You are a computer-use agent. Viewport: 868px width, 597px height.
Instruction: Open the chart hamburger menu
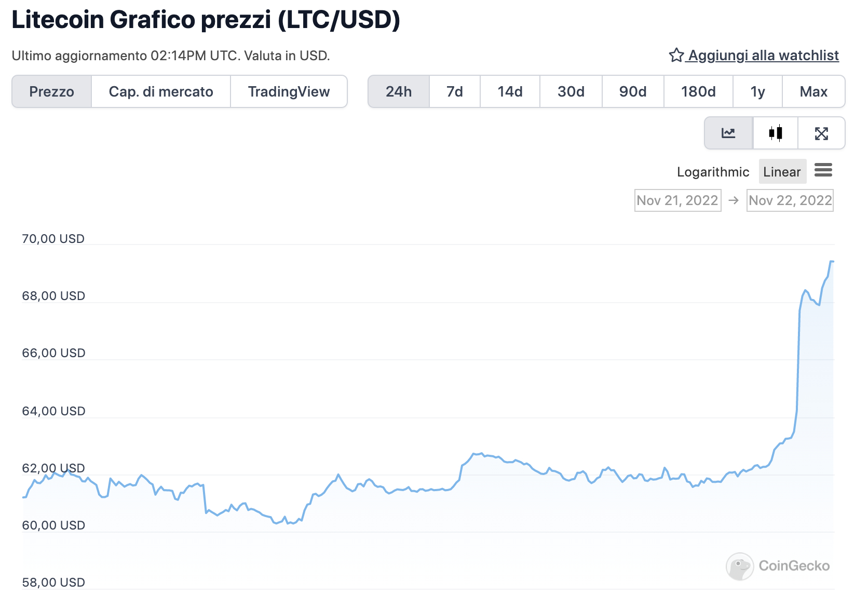823,170
